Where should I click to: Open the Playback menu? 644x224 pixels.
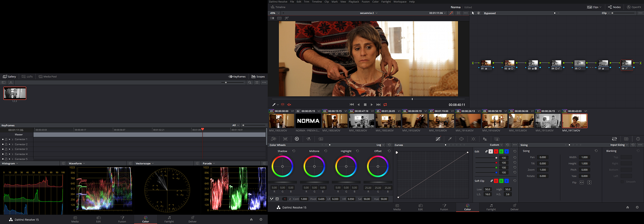pos(354,2)
